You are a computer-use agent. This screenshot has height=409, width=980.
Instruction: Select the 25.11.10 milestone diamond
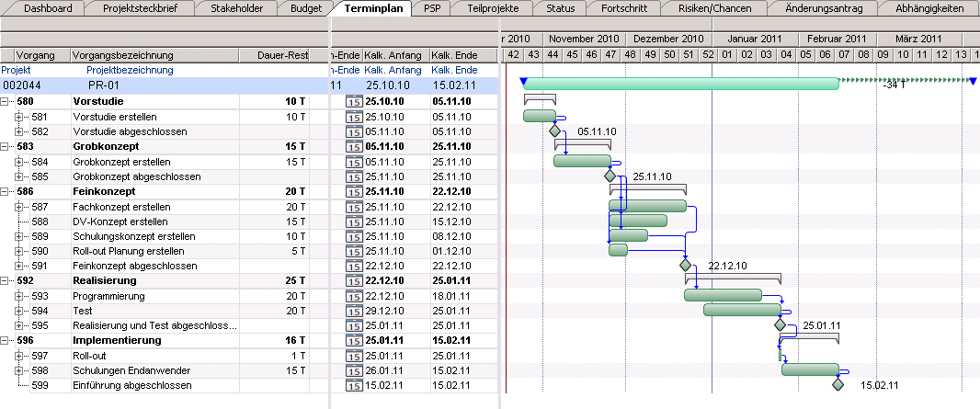click(610, 176)
